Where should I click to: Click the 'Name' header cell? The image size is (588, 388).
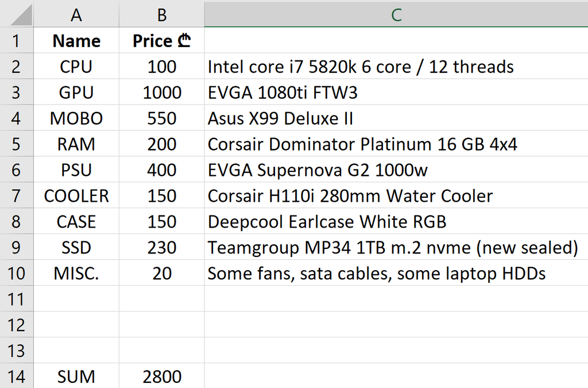pyautogui.click(x=76, y=41)
